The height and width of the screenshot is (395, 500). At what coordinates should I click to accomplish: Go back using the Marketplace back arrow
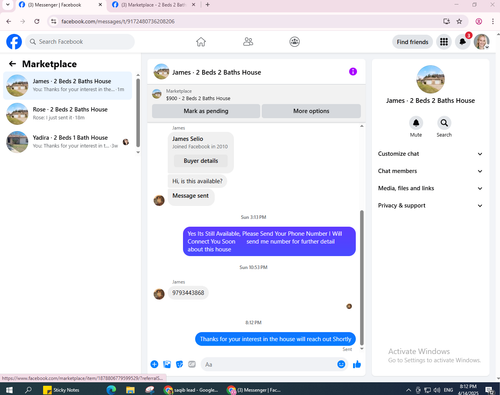point(12,64)
